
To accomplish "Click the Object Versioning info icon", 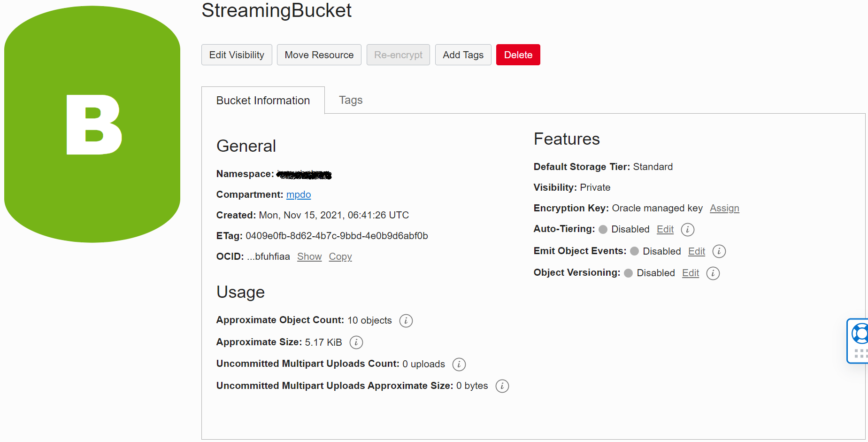I will pyautogui.click(x=713, y=273).
